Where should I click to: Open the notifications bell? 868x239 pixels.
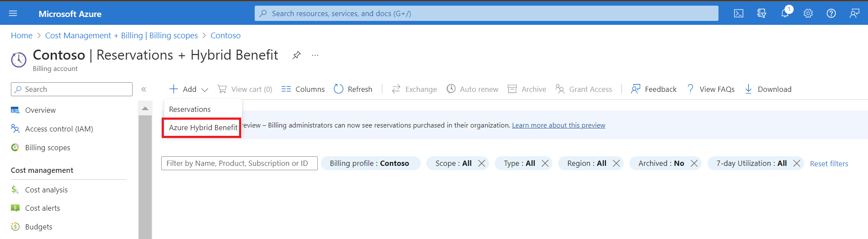pos(785,13)
